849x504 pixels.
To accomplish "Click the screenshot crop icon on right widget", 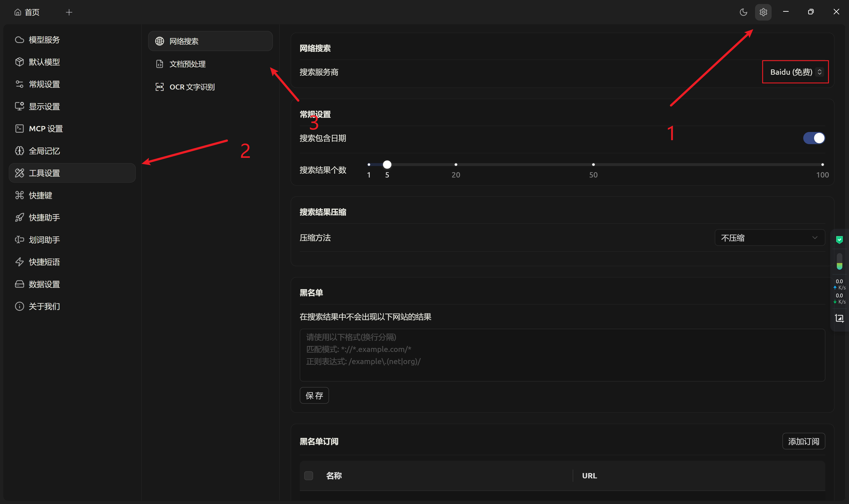I will (x=839, y=318).
